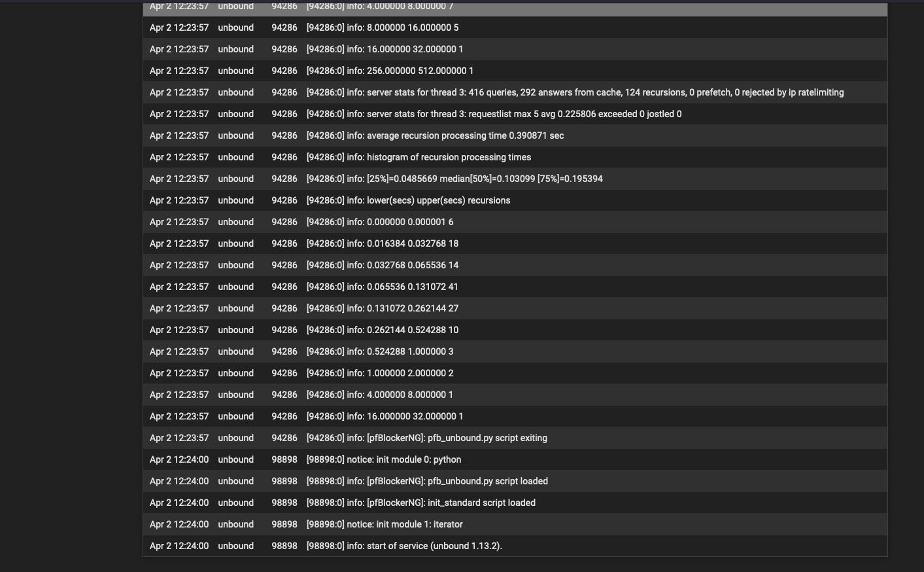Click 'unbound' process in the lower(secs) upper(secs) row
924x572 pixels.
(x=236, y=200)
